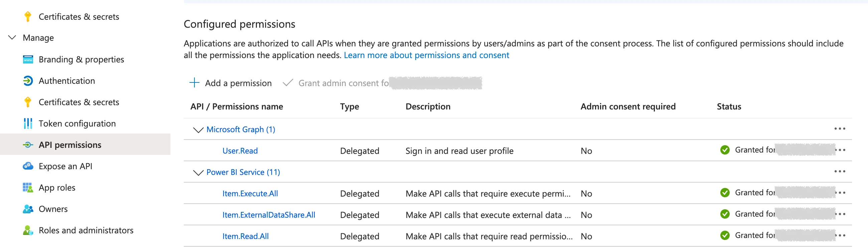Open Item.ExternalDataShare.All permission link
Screen dimensions: 868x247
(x=269, y=215)
